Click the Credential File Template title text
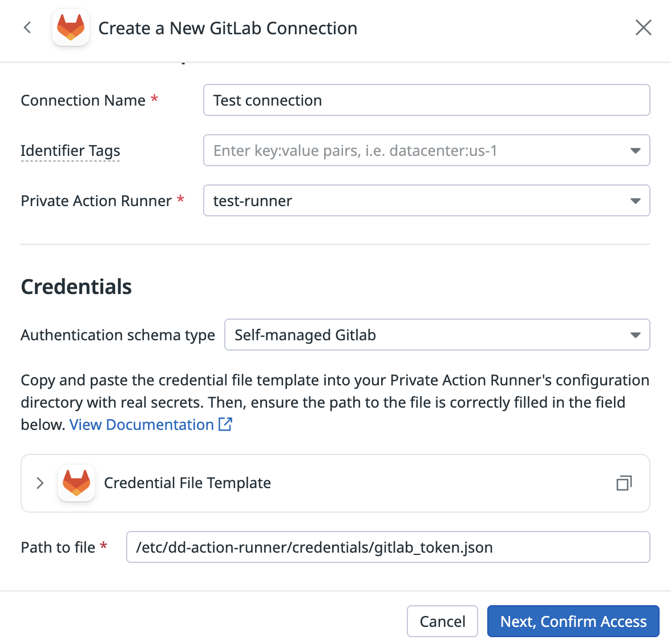 point(187,483)
